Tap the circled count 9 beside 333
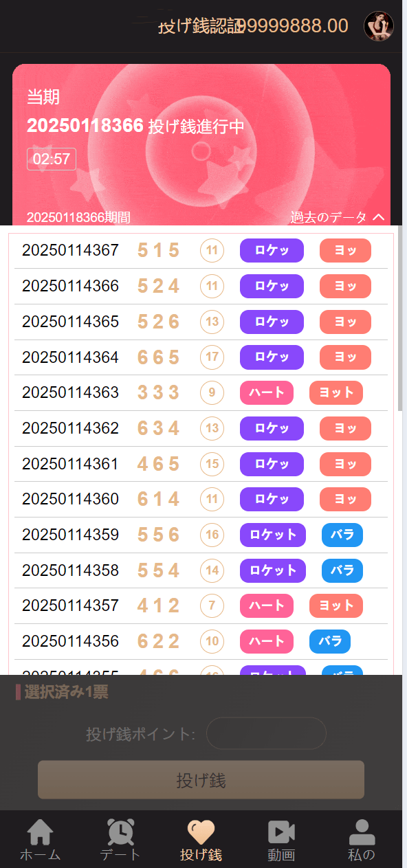The image size is (407, 868). 212,392
